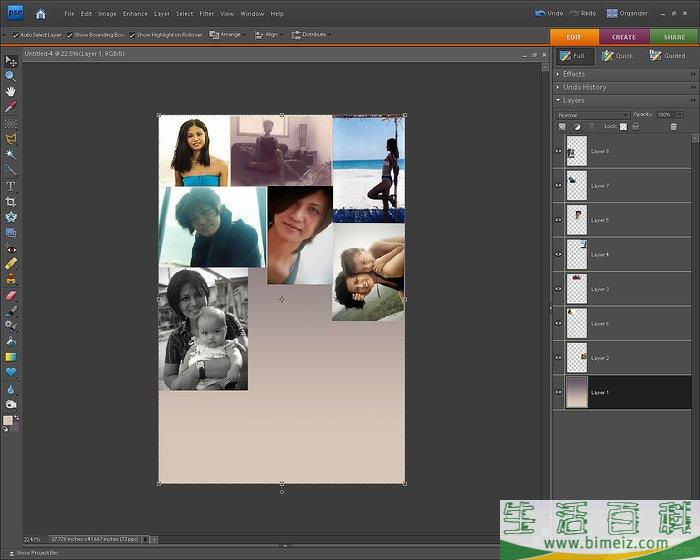The height and width of the screenshot is (560, 700).
Task: Hide Layer 4 with its eye icon
Action: (x=558, y=254)
